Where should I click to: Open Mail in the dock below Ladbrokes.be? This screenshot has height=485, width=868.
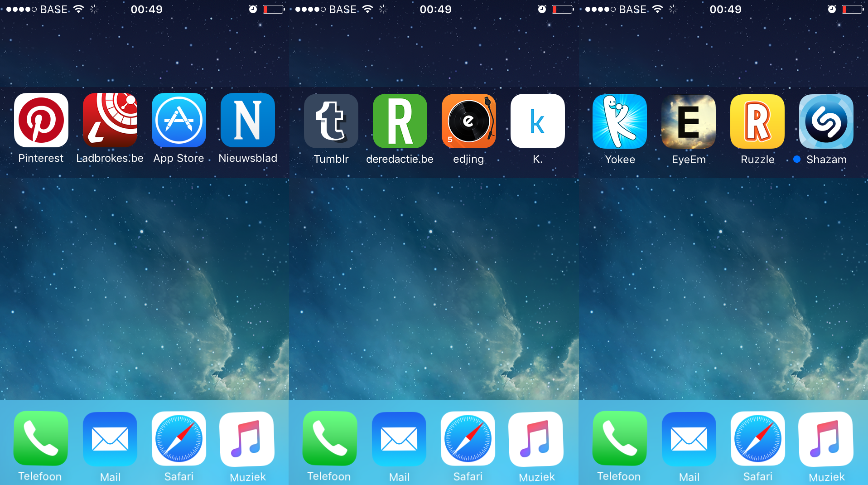pos(110,438)
